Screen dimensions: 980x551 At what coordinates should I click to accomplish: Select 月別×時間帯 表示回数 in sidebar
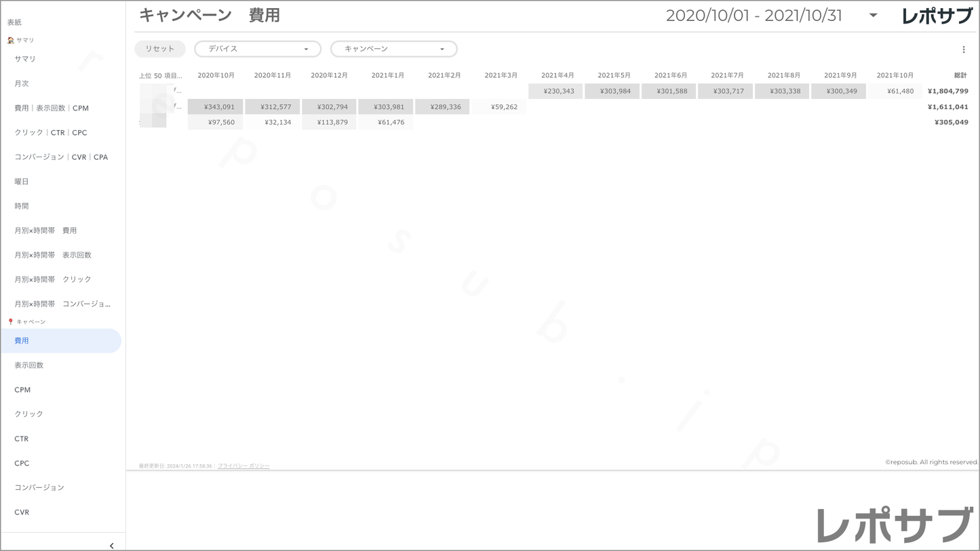tap(53, 255)
